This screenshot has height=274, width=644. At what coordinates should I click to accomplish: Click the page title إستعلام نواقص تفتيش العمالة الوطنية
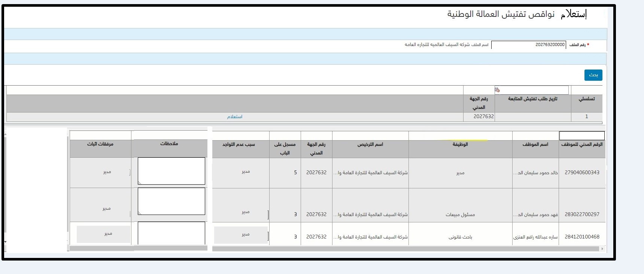coord(517,14)
